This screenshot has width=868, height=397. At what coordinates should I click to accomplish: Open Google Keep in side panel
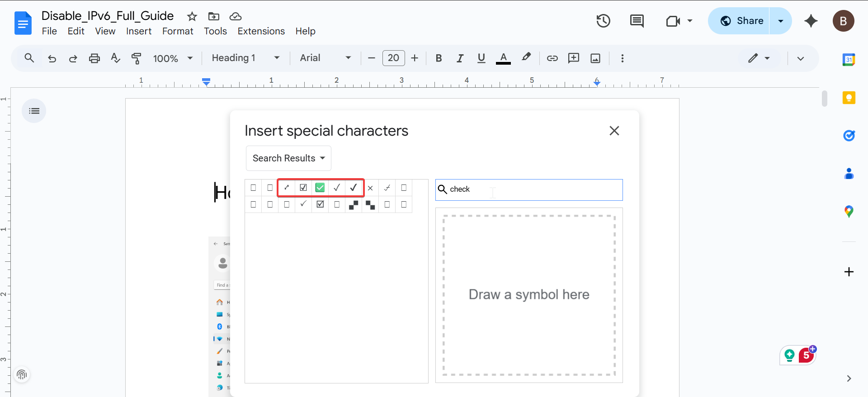click(x=849, y=98)
